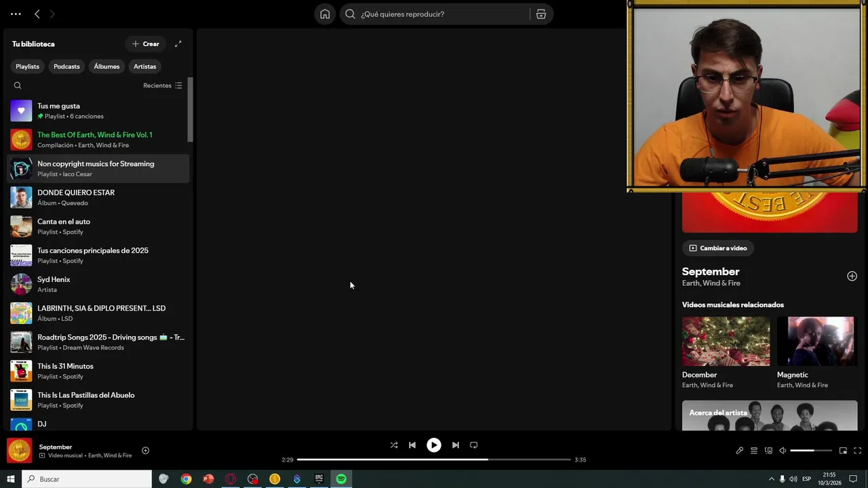Search within Tu biblioteca
This screenshot has height=488, width=868.
[18, 85]
